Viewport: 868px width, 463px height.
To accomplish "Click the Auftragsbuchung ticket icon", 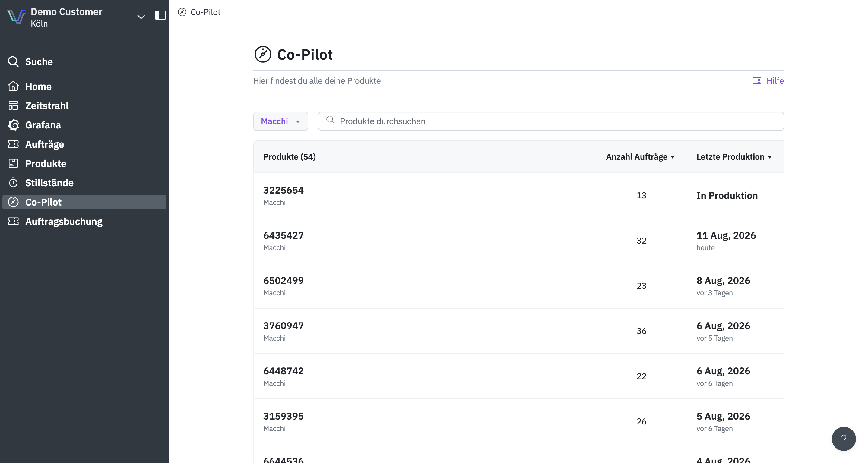I will point(13,221).
